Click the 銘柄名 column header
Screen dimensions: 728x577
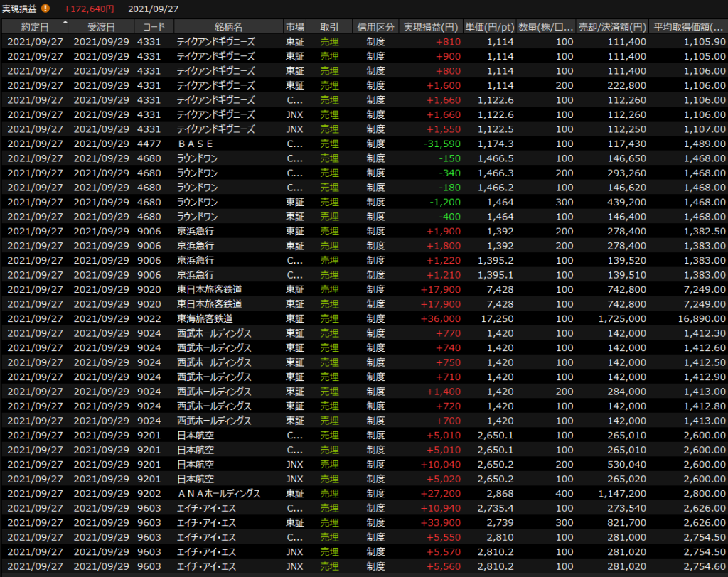(x=227, y=27)
